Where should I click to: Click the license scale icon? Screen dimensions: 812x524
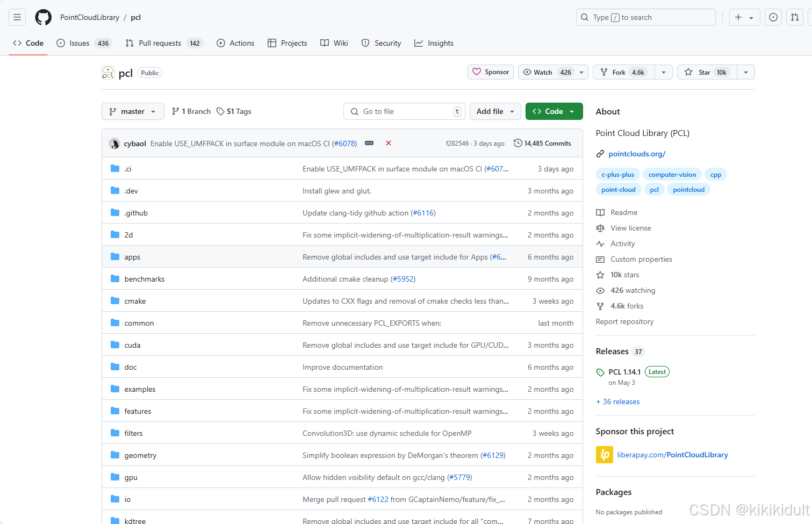600,228
